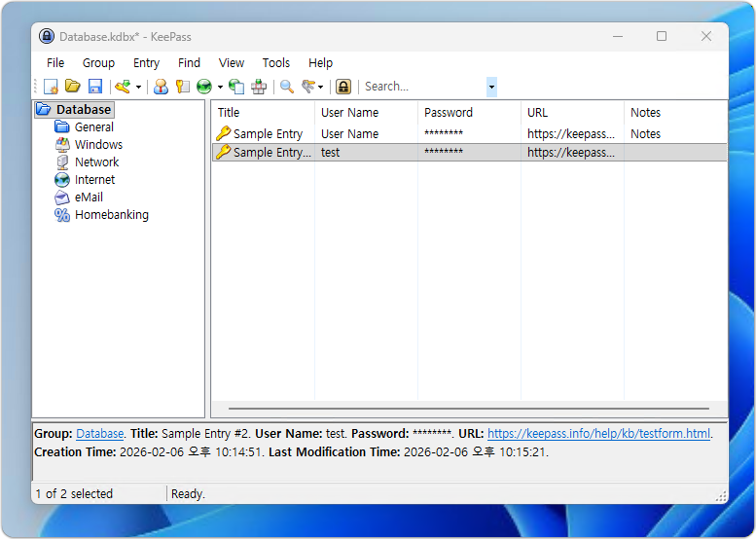
Task: Click the Open database folder icon
Action: click(x=73, y=87)
